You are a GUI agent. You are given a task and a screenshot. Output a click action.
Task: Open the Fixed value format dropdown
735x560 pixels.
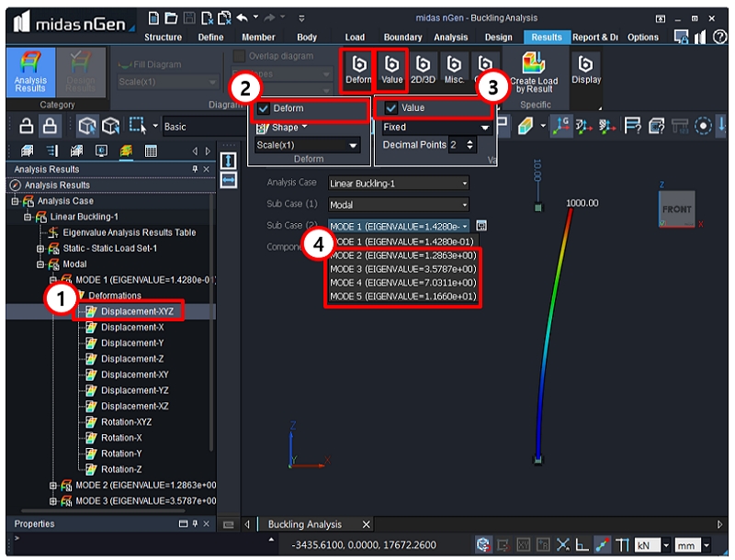tap(435, 128)
